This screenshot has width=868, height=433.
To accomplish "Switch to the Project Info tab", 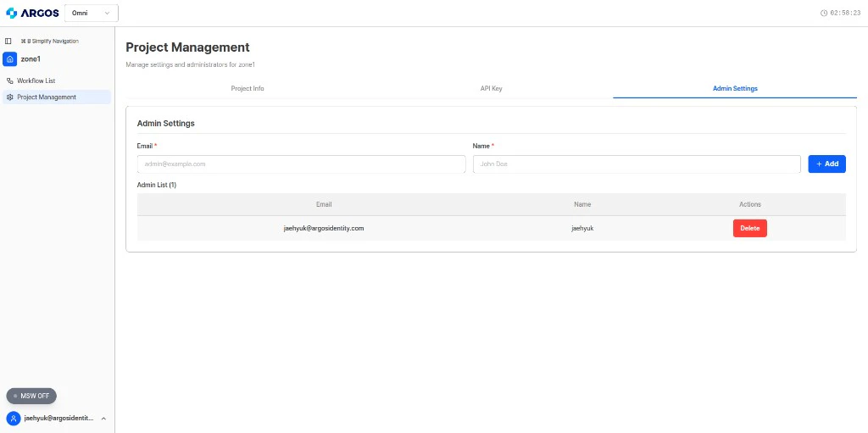I will click(248, 89).
